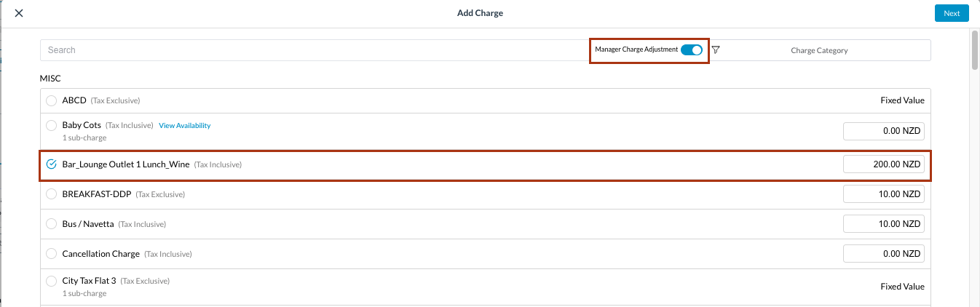Screen dimensions: 980x307
Task: Open Baby Cots View Availability link
Action: tap(184, 125)
